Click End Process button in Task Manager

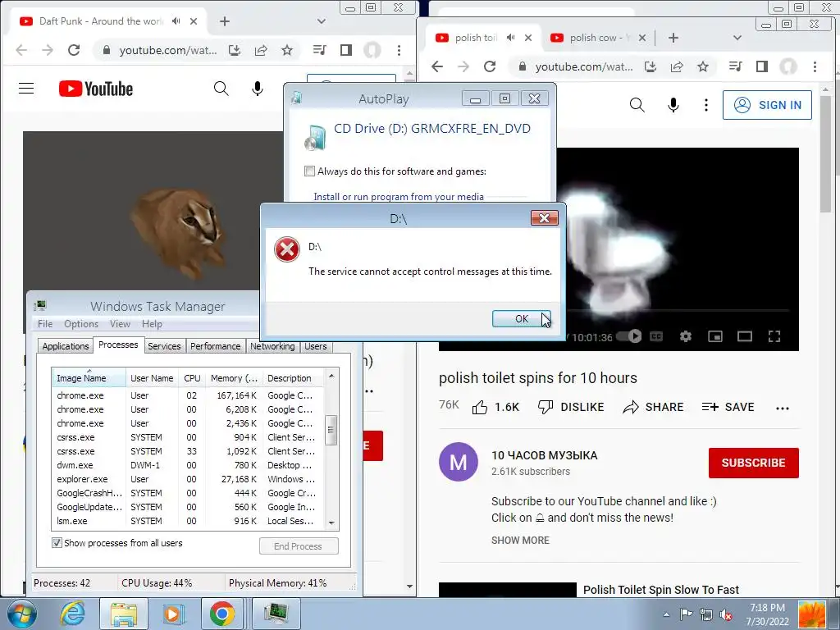point(299,546)
